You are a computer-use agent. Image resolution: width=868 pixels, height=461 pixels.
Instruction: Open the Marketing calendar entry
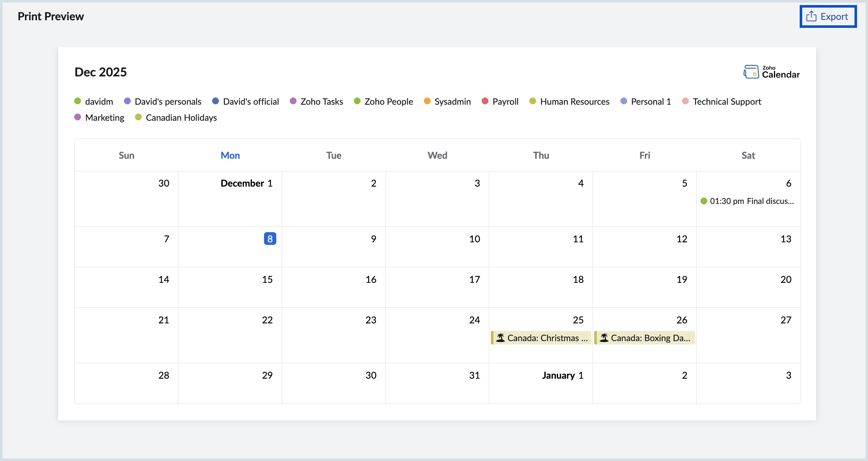click(105, 117)
